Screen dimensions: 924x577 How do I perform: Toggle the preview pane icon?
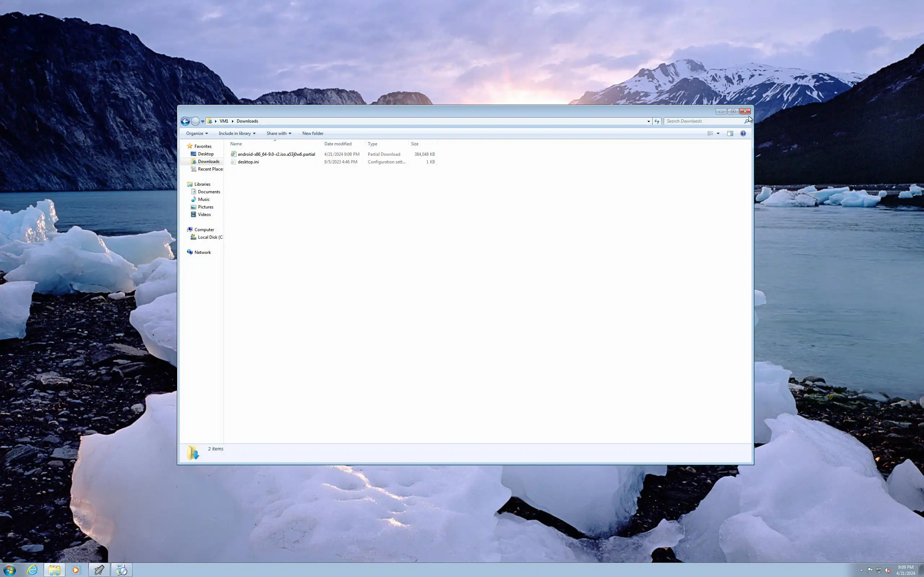(730, 133)
